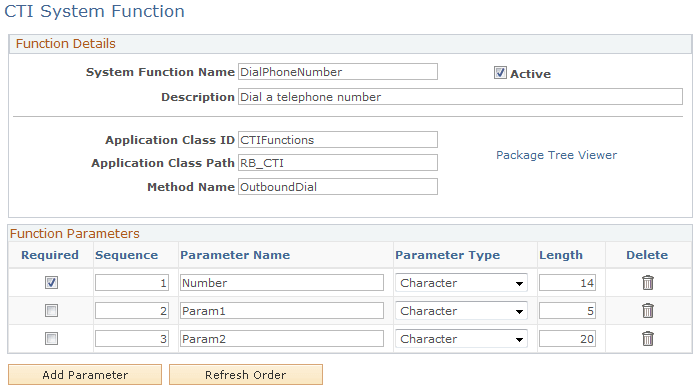Edit the parameter name field Number

282,283
